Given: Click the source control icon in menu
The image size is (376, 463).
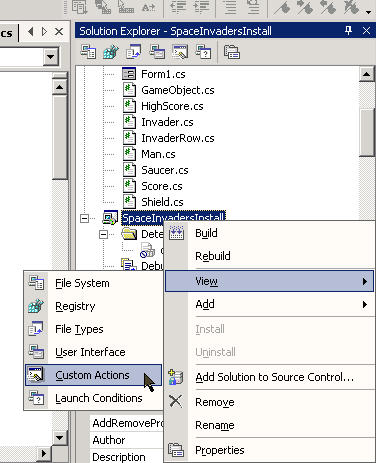Looking at the screenshot, I should pos(176,377).
